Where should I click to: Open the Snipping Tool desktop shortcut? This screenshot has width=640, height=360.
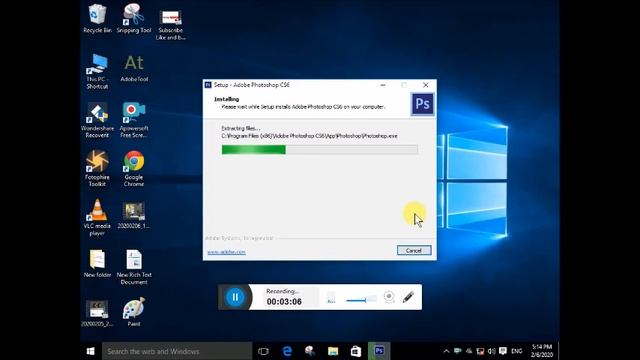[134, 18]
